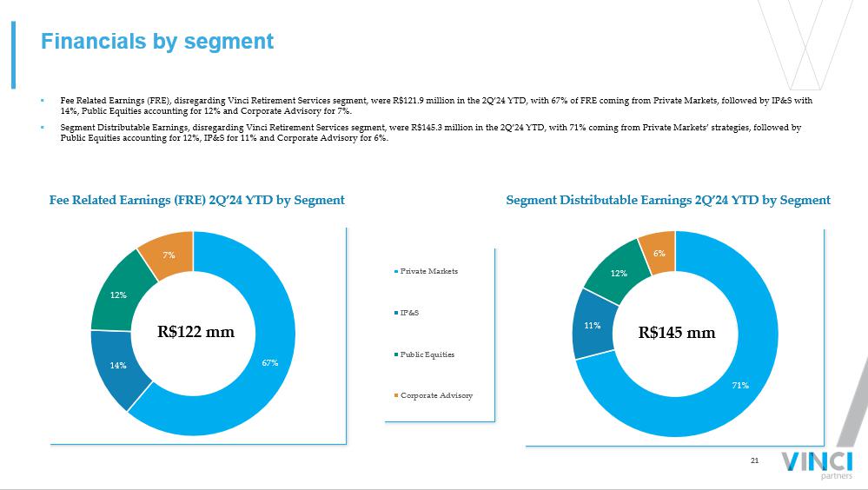Click the second bullet about Segment Distributable Earnings
This screenshot has width=868, height=490.
click(431, 133)
